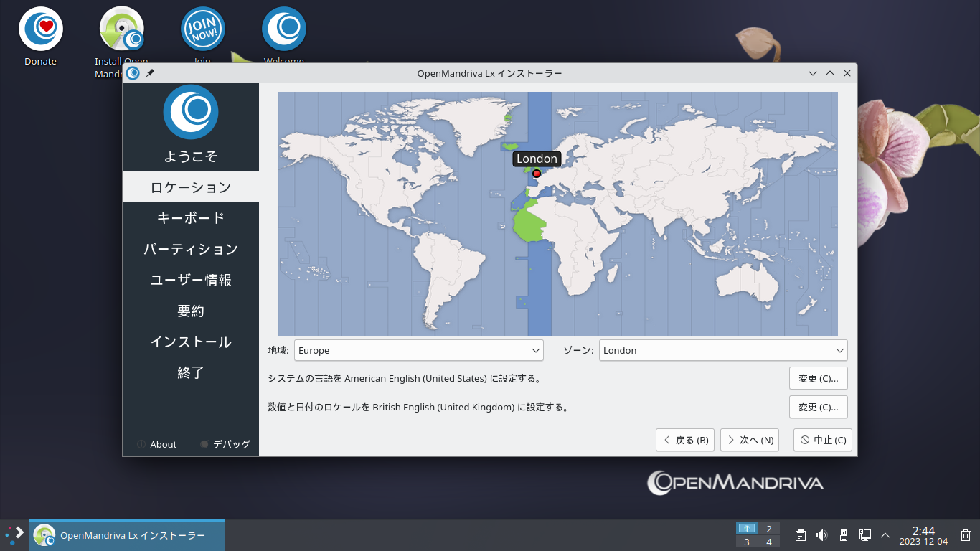Switch to virtual desktop 4
This screenshot has height=551, width=980.
coord(769,542)
